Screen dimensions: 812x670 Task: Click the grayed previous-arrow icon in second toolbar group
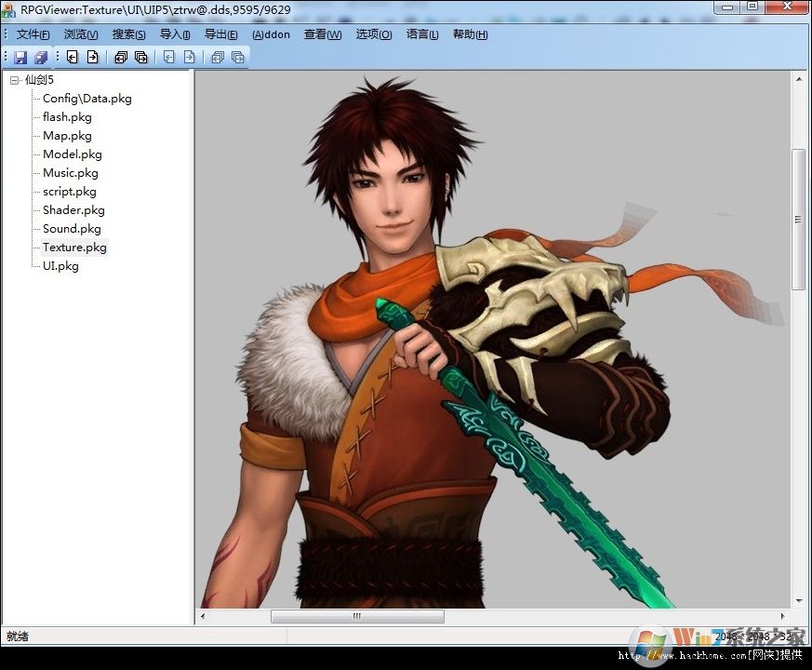(x=168, y=57)
